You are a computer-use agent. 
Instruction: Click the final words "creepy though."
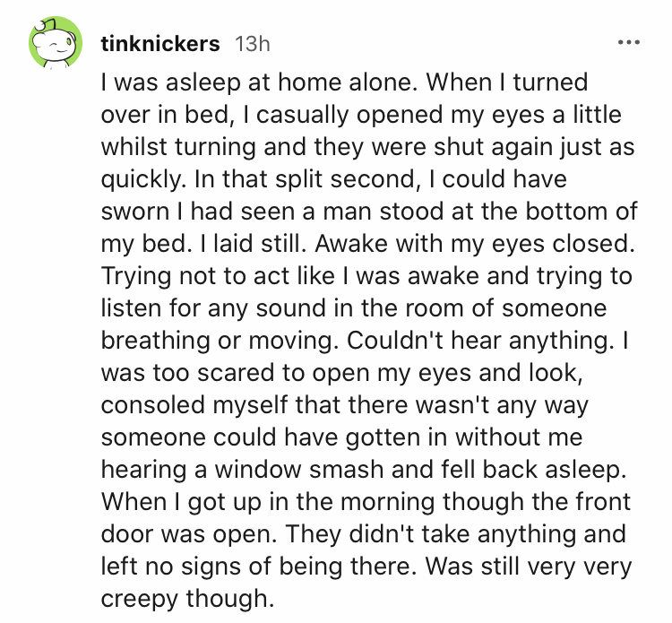pyautogui.click(x=185, y=597)
